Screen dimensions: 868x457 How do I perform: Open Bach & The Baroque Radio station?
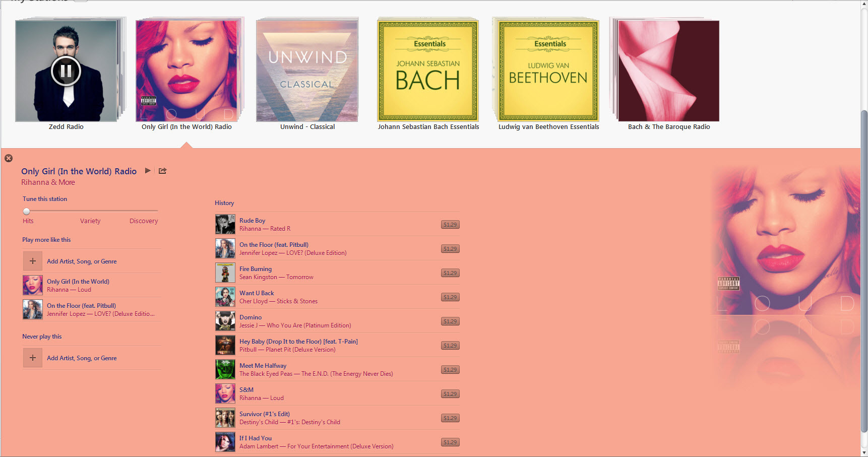click(x=668, y=71)
